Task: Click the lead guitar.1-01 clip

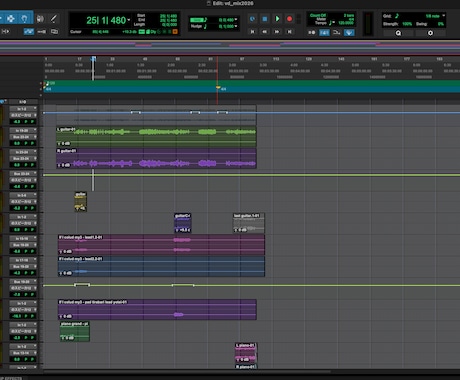Action: click(x=249, y=223)
